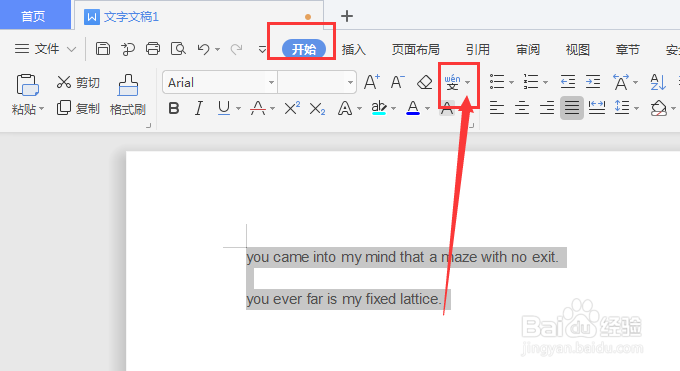The image size is (680, 371).
Task: Apply blue font color
Action: (x=413, y=108)
